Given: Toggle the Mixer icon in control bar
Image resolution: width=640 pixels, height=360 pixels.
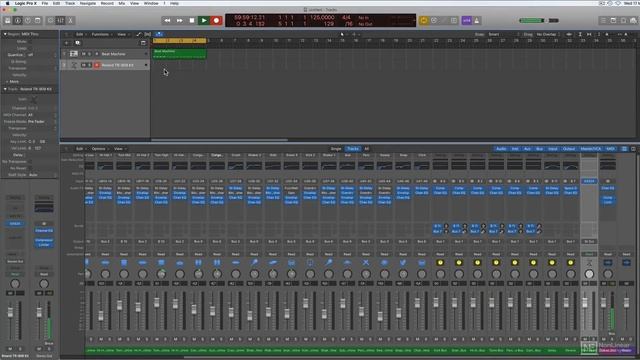Looking at the screenshot, I should tap(60, 20).
